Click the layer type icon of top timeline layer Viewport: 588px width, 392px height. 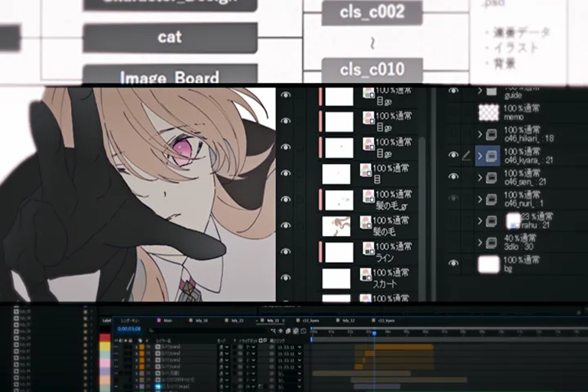[158, 347]
